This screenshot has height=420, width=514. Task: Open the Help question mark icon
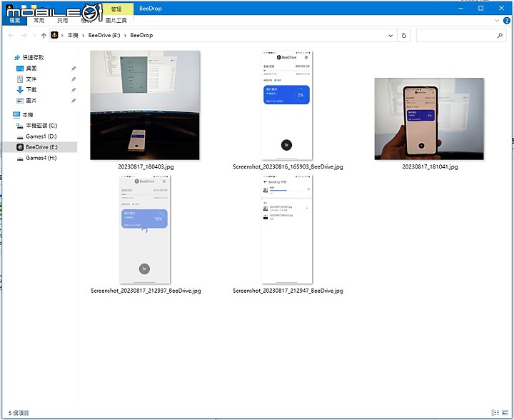[x=506, y=20]
